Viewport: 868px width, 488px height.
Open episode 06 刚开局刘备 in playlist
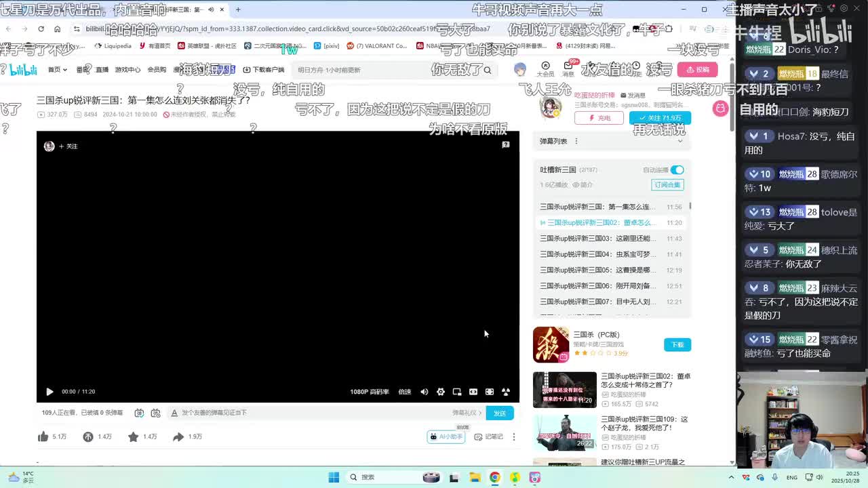611,286
